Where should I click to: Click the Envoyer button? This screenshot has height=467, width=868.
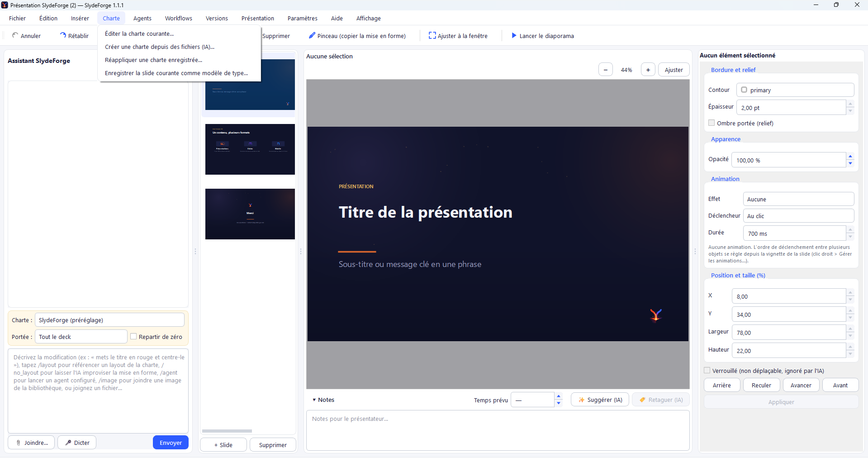171,443
